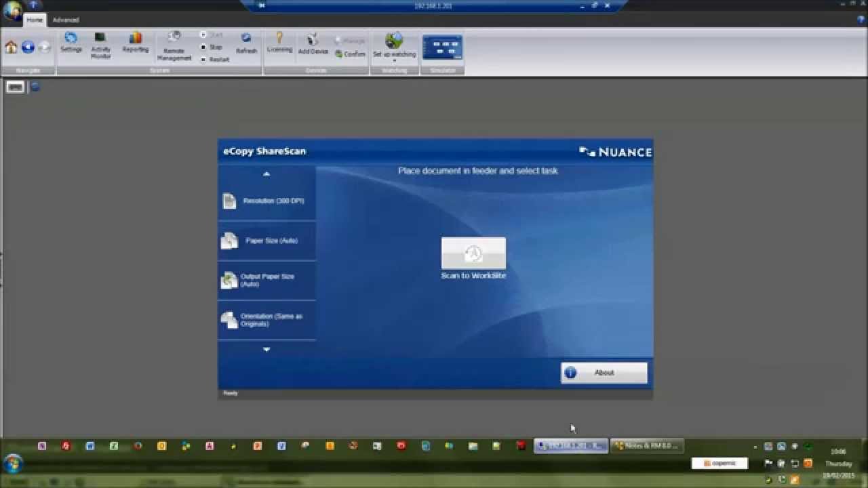
Task: Launch Remote Management
Action: coord(174,46)
